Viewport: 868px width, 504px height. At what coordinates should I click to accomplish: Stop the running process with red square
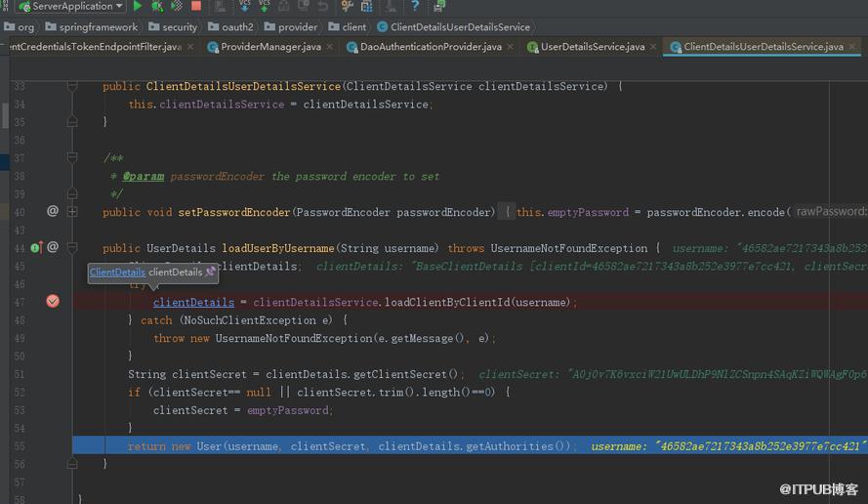(196, 6)
